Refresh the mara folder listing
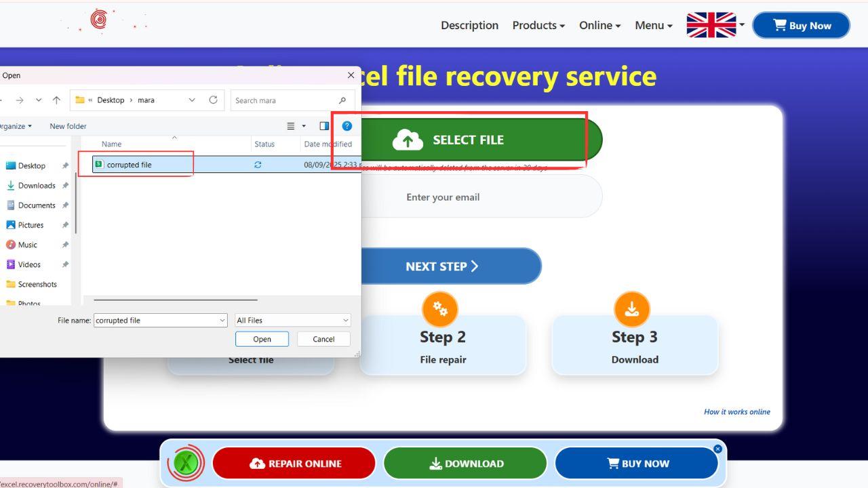Image resolution: width=868 pixels, height=488 pixels. (x=213, y=100)
